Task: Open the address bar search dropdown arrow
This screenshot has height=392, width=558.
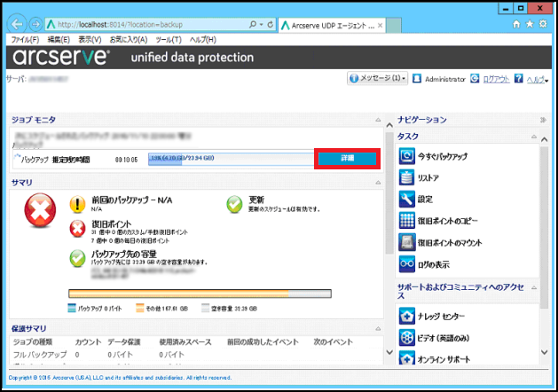Action: pos(262,25)
